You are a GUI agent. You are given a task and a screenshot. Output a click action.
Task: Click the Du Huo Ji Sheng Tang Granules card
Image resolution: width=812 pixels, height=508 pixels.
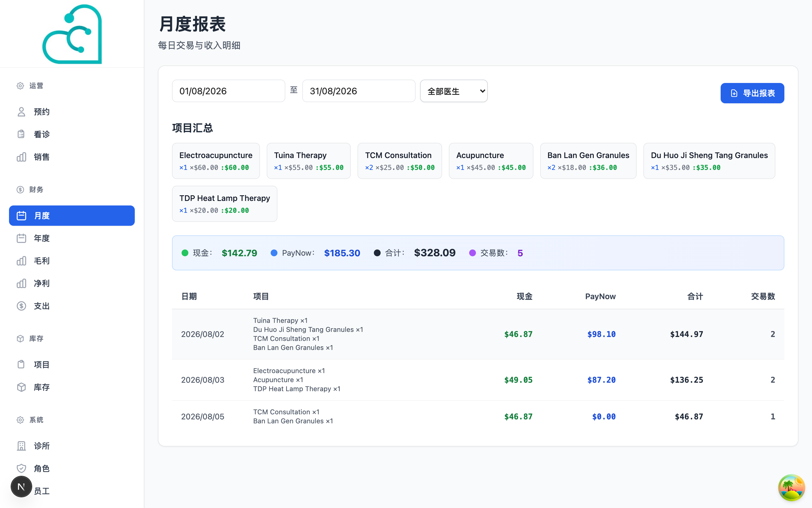709,161
